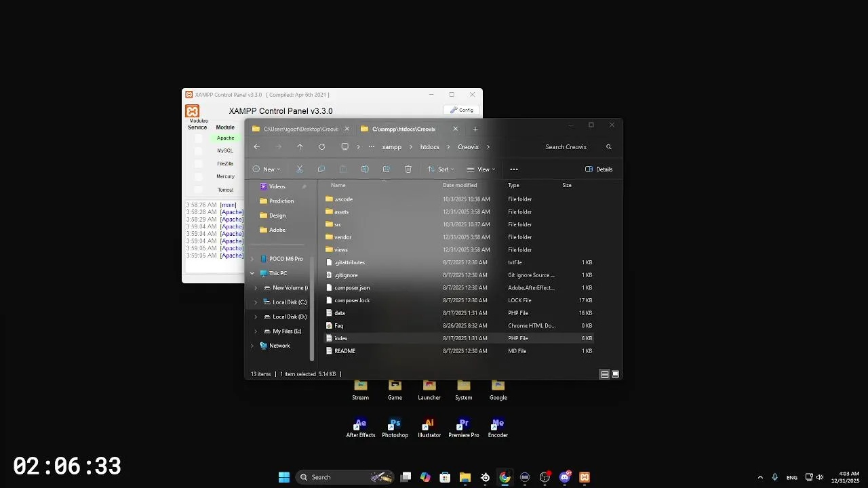The image size is (868, 488).
Task: Open Microsoft Store from the taskbar
Action: (x=445, y=477)
